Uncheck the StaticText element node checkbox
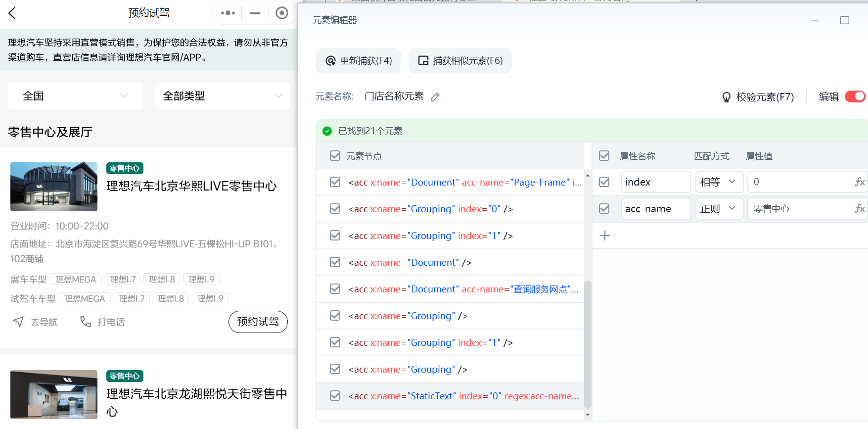Screen dimensions: 868x429 coord(335,396)
